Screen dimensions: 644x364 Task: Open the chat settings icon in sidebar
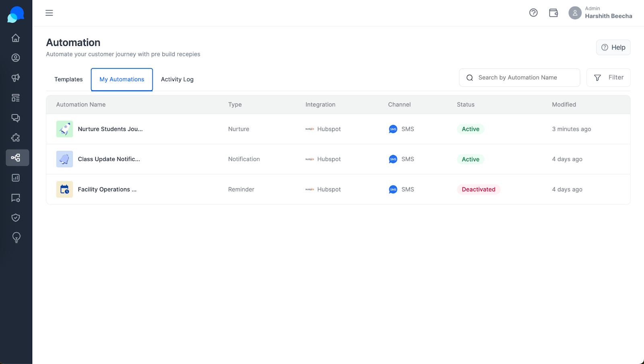pos(16,198)
